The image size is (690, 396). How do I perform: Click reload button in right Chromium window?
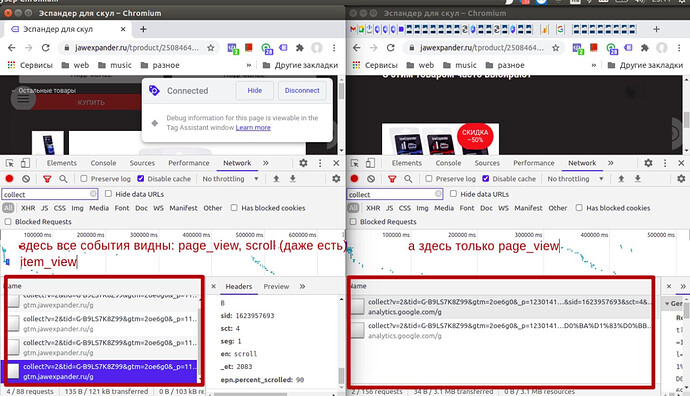click(390, 48)
